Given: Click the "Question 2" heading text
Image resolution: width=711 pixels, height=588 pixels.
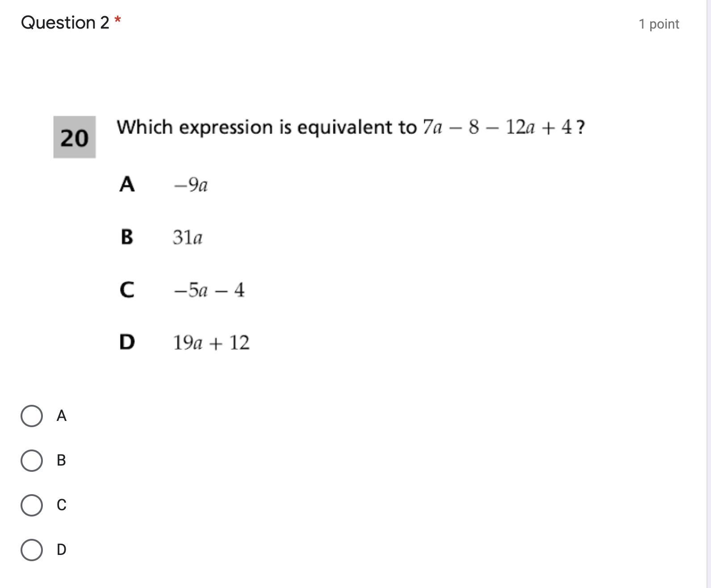Looking at the screenshot, I should [x=65, y=23].
